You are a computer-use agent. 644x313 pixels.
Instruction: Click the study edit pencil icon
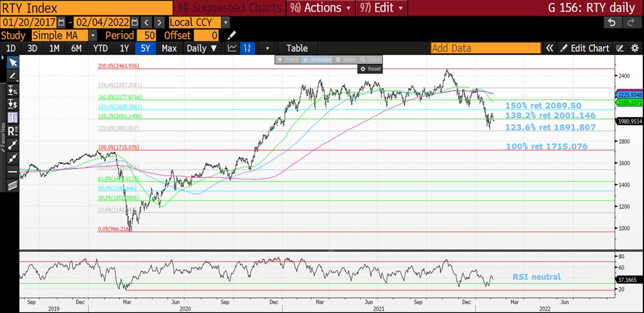pos(232,35)
